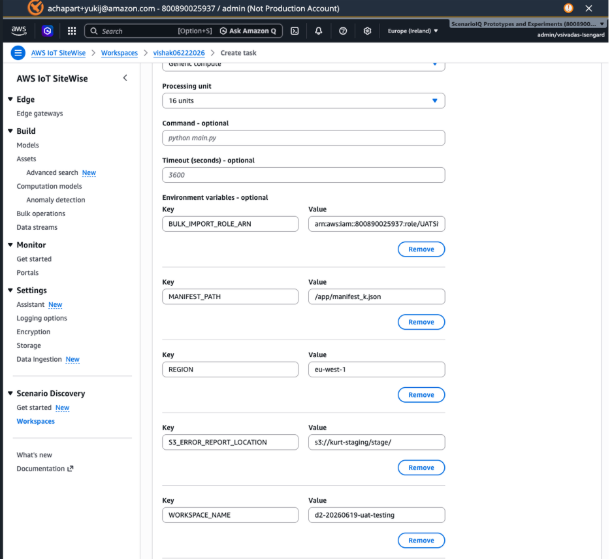This screenshot has height=559, width=609.
Task: Open Workspaces in sidebar
Action: (x=35, y=421)
